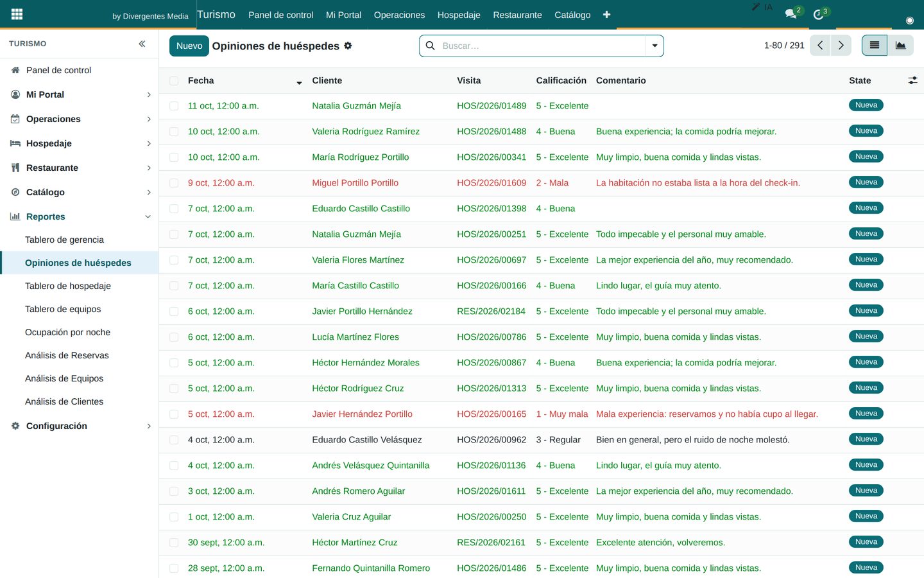924x578 pixels.
Task: Open Mi Portal in the top menu
Action: point(343,15)
